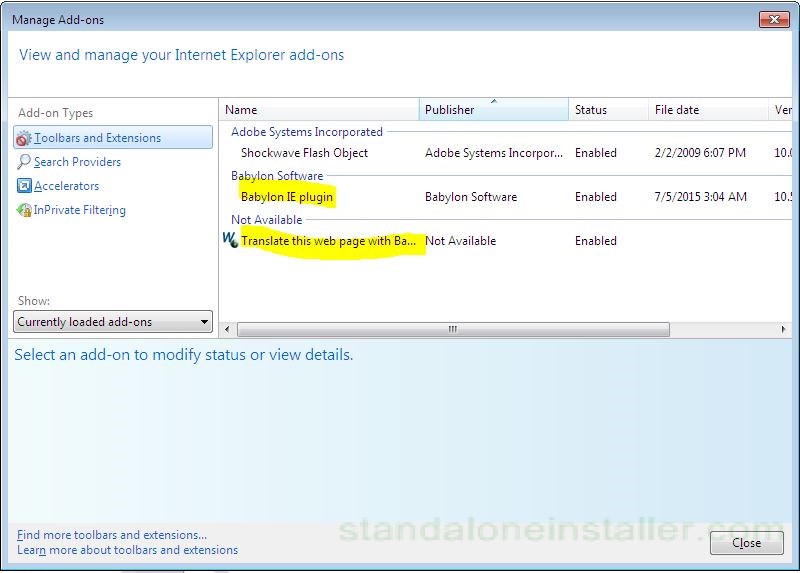Click Enabled status of Shockwave Flash Object
This screenshot has width=800, height=573.
click(595, 153)
